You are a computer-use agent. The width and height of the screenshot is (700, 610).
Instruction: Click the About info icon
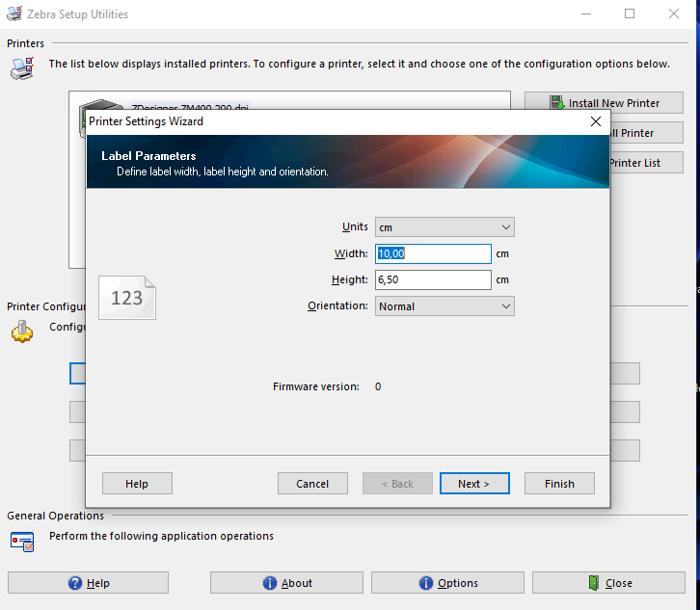(x=270, y=583)
